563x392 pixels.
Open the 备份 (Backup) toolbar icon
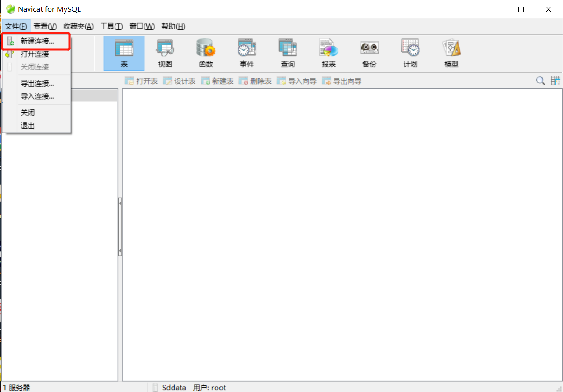tap(369, 53)
